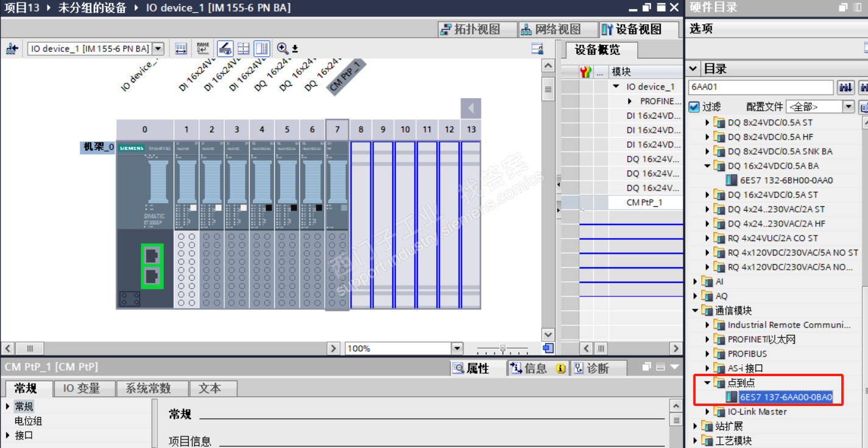The width and height of the screenshot is (868, 448).
Task: Expand the PROFIBUS catalog folder
Action: point(707,354)
